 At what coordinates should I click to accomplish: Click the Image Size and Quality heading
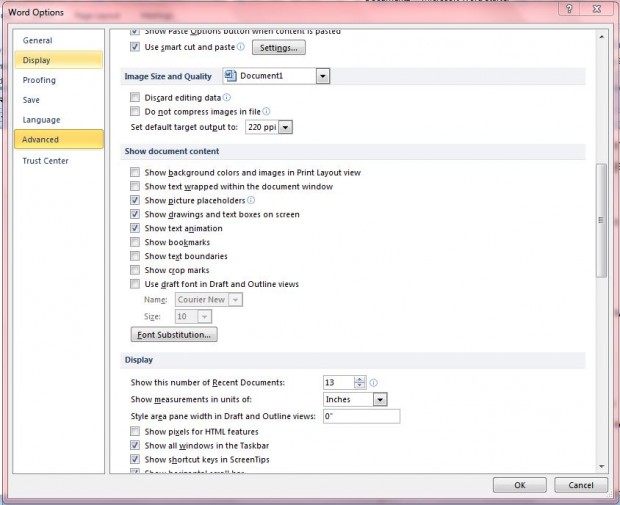168,76
